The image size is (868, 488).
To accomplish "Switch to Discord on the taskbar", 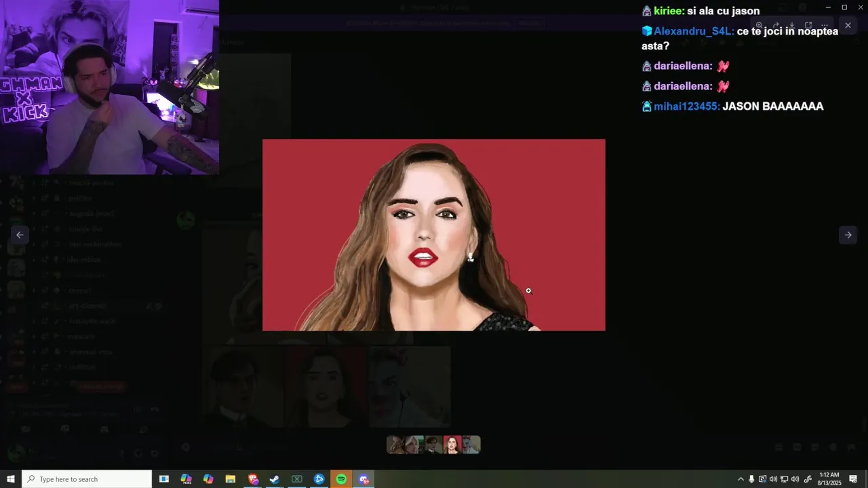I will tap(363, 479).
